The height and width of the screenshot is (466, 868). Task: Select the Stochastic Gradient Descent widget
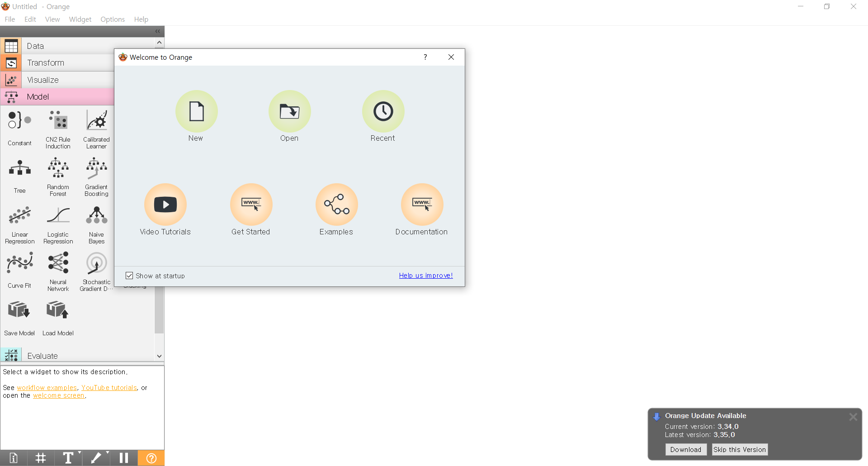pyautogui.click(x=96, y=271)
